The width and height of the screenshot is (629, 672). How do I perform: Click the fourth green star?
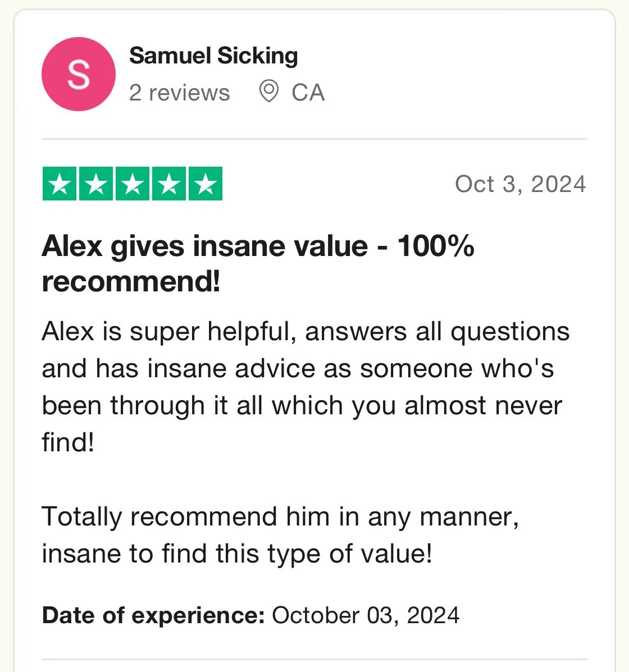pyautogui.click(x=169, y=184)
